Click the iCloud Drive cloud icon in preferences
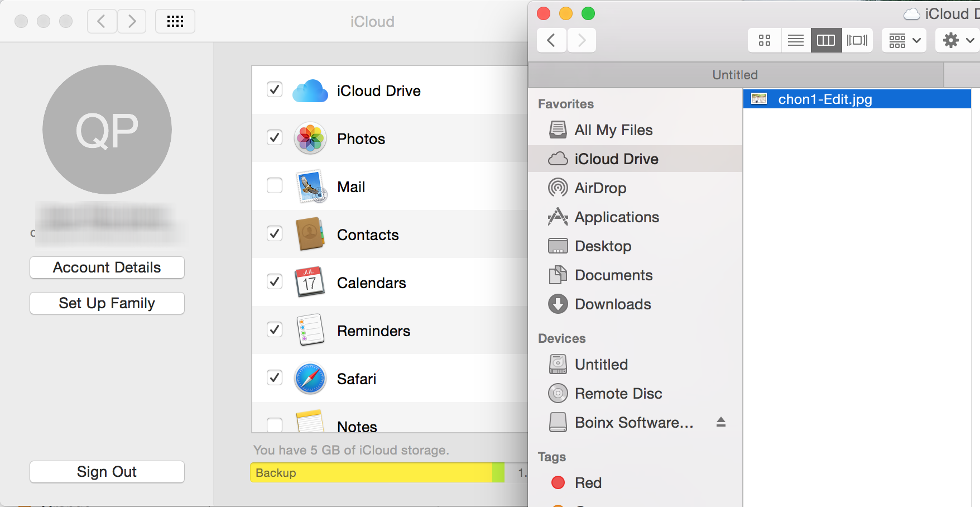Screen dimensions: 980x507 click(310, 90)
